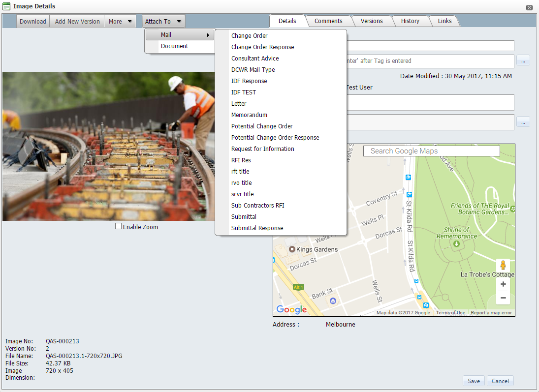The height and width of the screenshot is (392, 539).
Task: Select Sub Contractors RFI option
Action: [x=258, y=206]
